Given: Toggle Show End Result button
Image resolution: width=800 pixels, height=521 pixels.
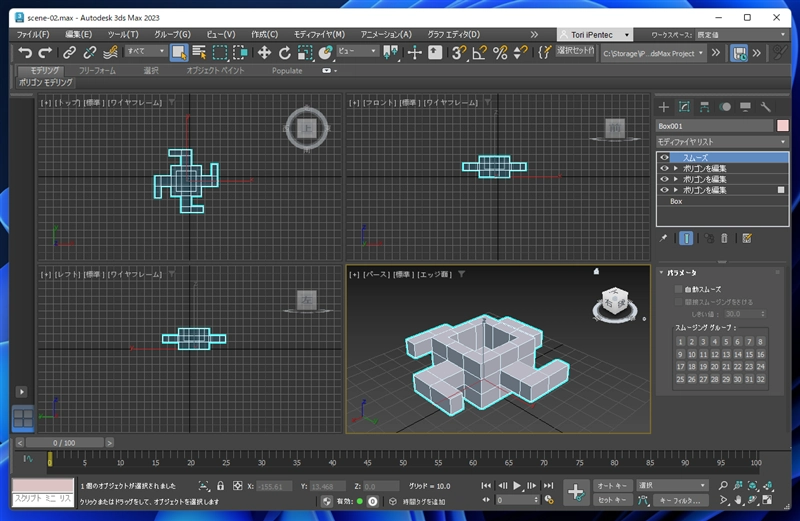Looking at the screenshot, I should (686, 238).
